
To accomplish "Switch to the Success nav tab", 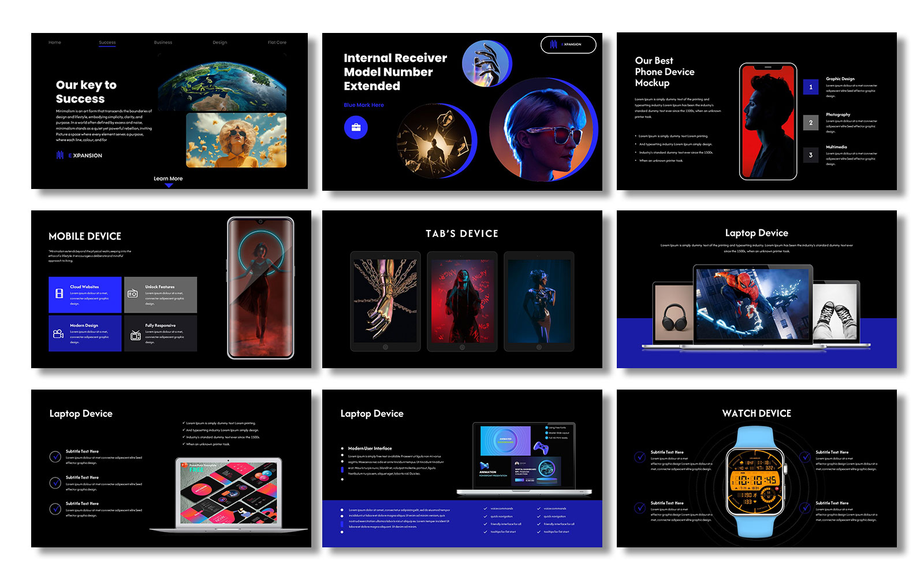I will [x=107, y=43].
